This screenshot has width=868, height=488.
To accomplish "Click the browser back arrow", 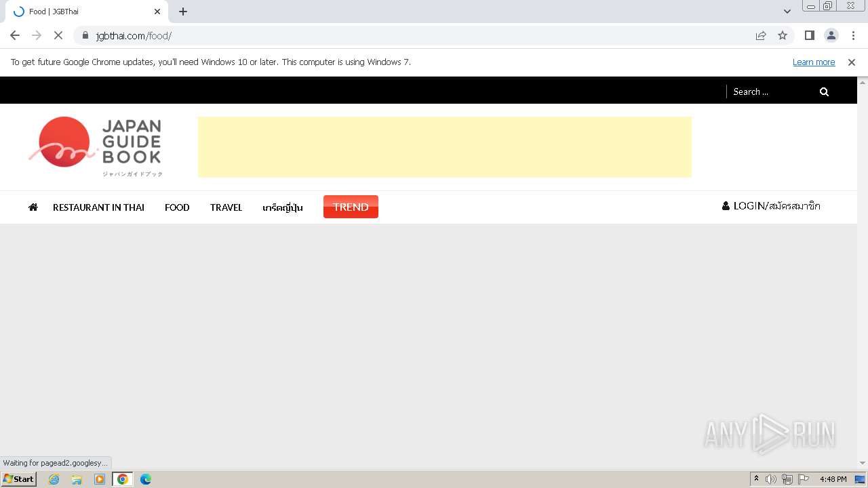I will pyautogui.click(x=15, y=35).
